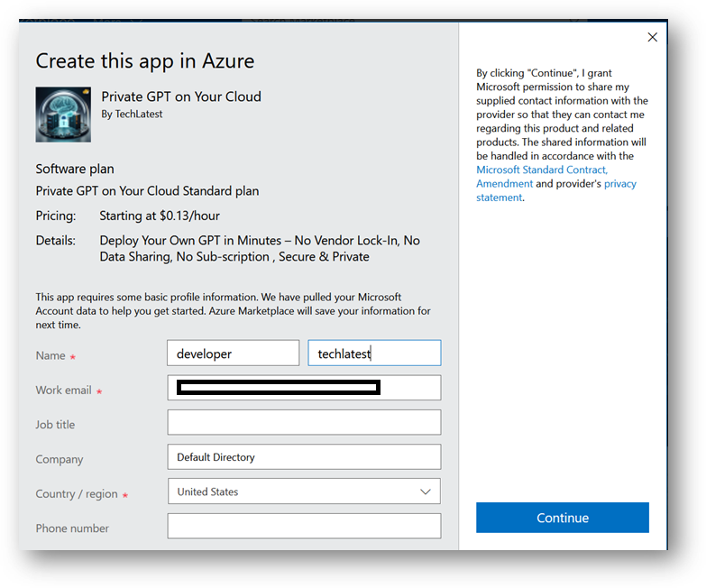706x588 pixels.
Task: Click the Company field showing Default Directory
Action: [304, 457]
